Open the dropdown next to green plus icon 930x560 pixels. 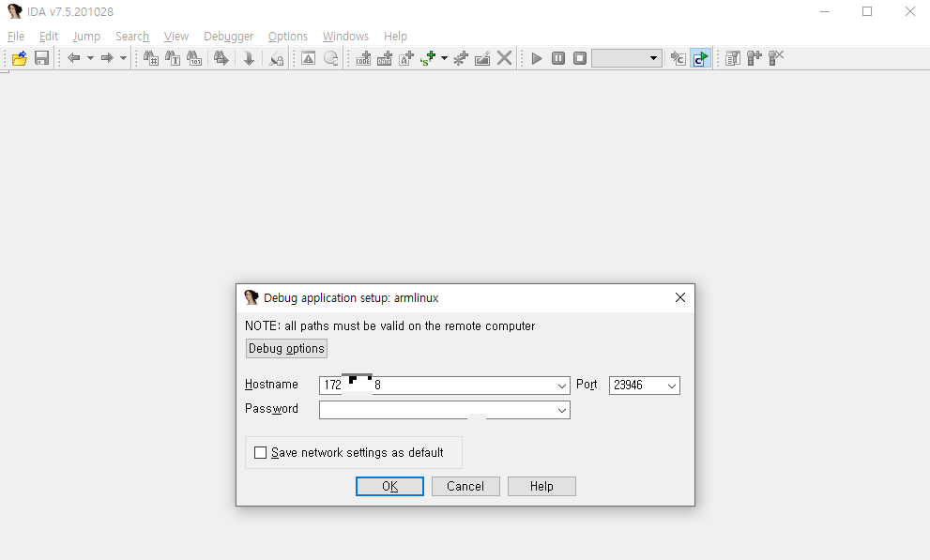(x=444, y=58)
